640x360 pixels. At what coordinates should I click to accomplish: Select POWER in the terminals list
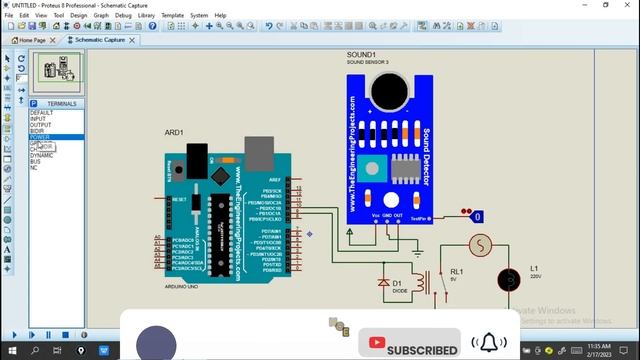coord(57,137)
